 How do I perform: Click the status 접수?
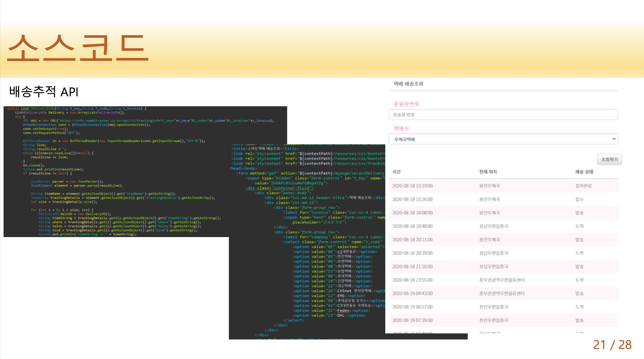579,199
